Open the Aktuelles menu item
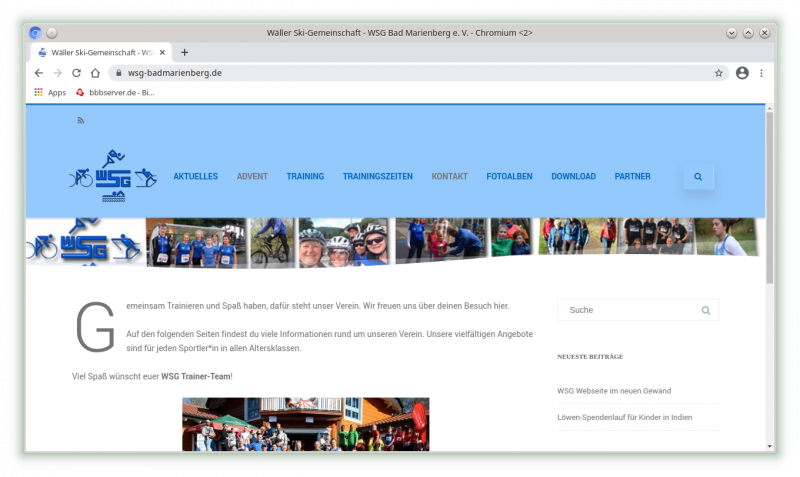The image size is (800, 477). [195, 177]
